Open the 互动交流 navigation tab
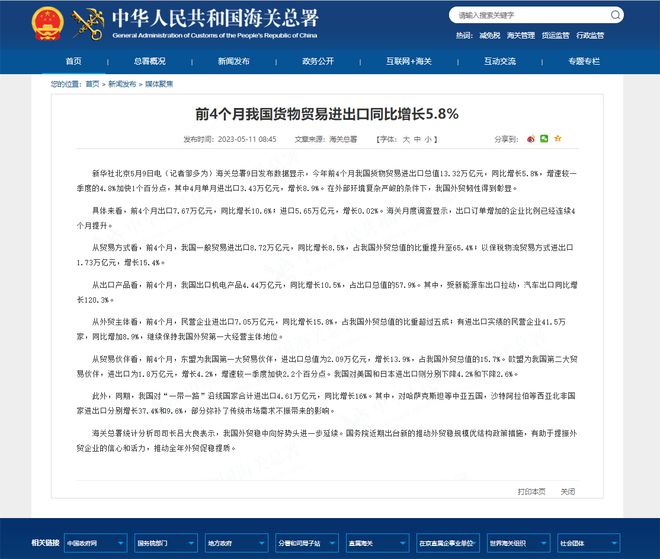This screenshot has width=660, height=559. 500,61
